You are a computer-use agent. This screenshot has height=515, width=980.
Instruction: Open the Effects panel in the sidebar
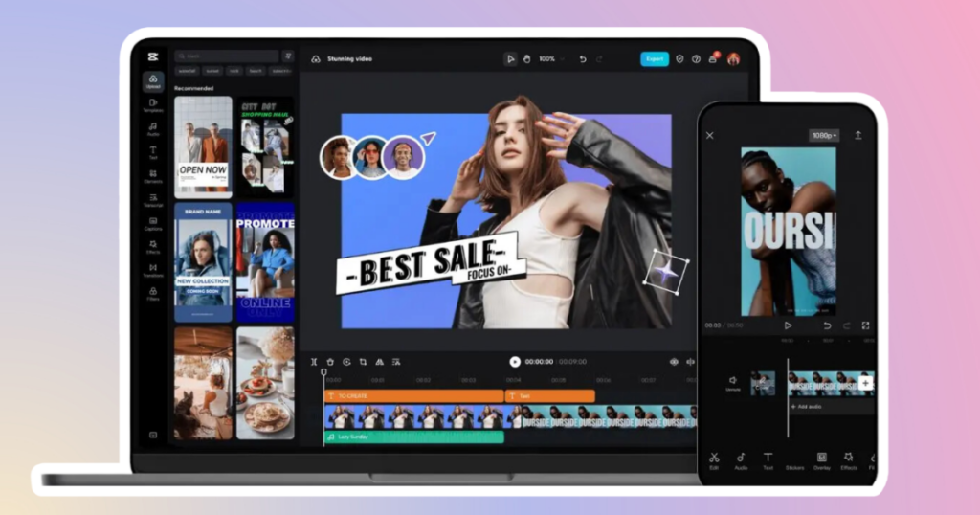click(153, 246)
